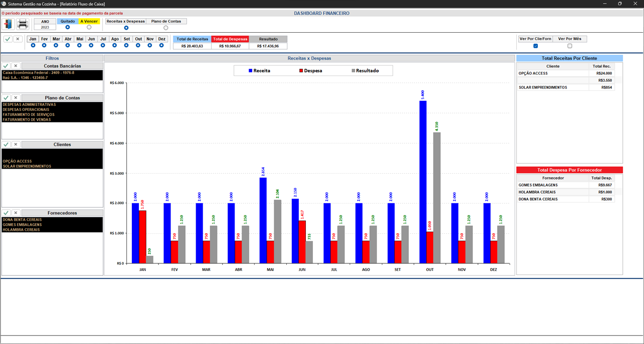Select the A Vencer radio button
Viewport: 644px width, 344px height.
click(89, 27)
